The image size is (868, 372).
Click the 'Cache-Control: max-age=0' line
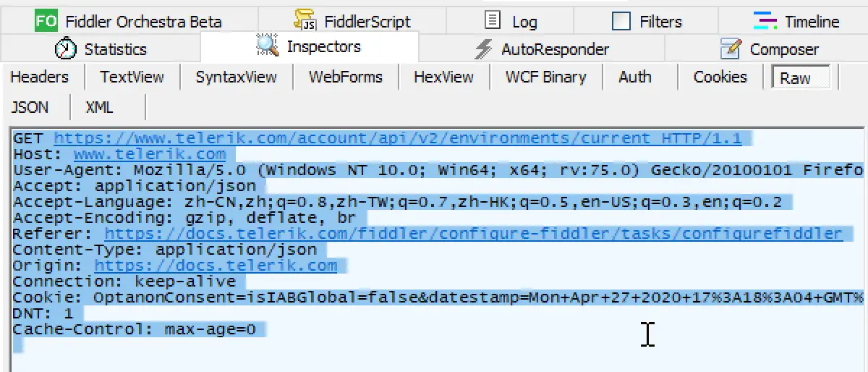(x=135, y=329)
